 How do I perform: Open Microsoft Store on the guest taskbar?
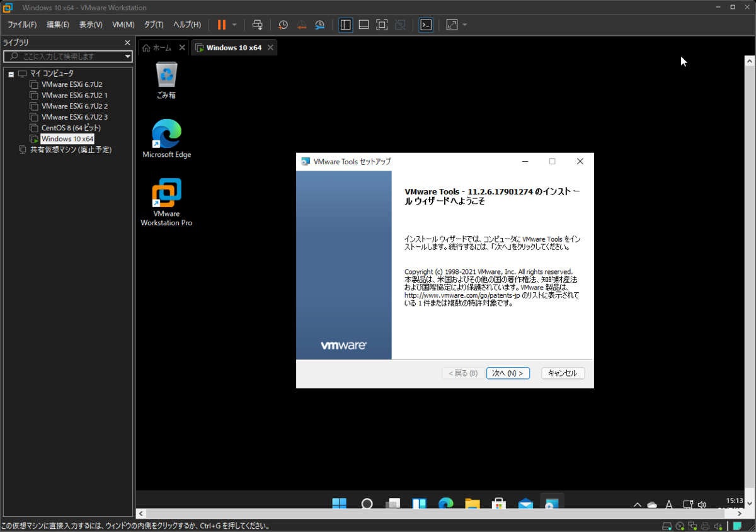(499, 504)
